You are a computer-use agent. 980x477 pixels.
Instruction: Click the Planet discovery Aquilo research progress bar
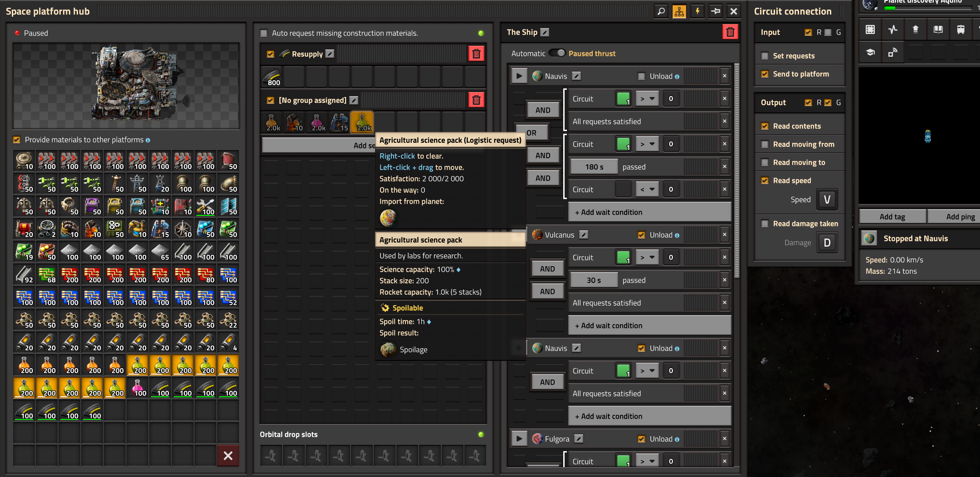pos(928,8)
